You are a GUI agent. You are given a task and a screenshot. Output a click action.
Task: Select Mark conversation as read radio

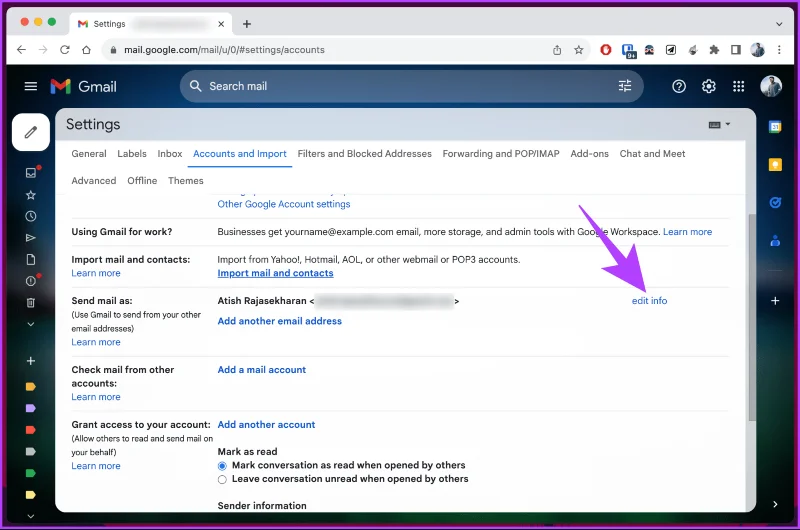click(222, 466)
